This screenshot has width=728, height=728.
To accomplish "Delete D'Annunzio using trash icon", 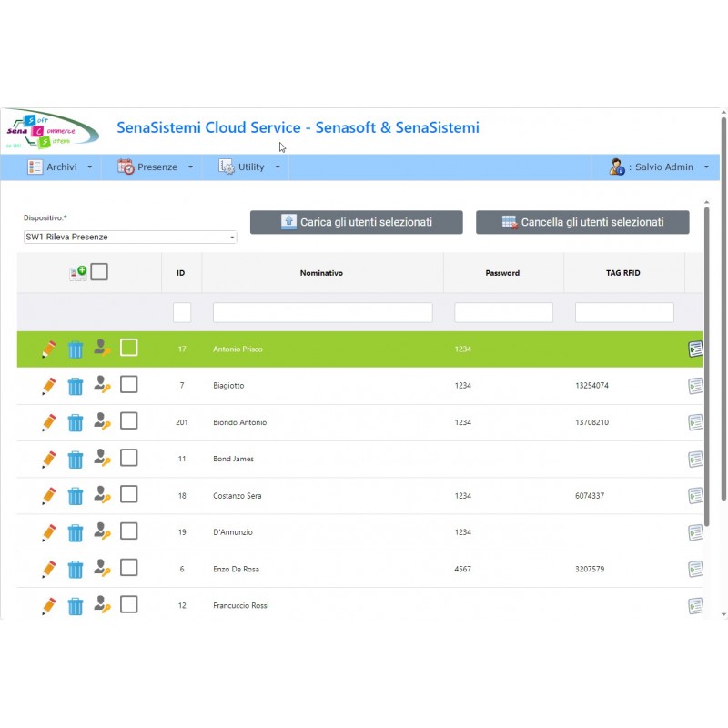I will coord(76,532).
